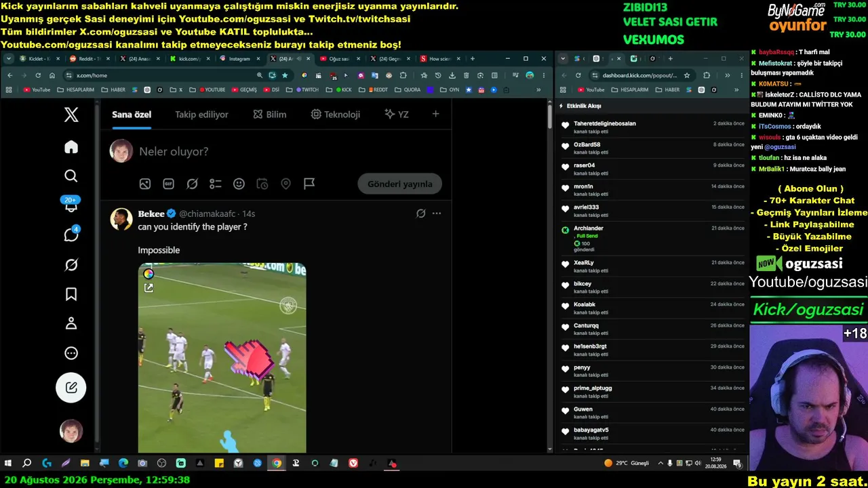Open the GEÇMİŞ bookmark folder

pos(244,89)
